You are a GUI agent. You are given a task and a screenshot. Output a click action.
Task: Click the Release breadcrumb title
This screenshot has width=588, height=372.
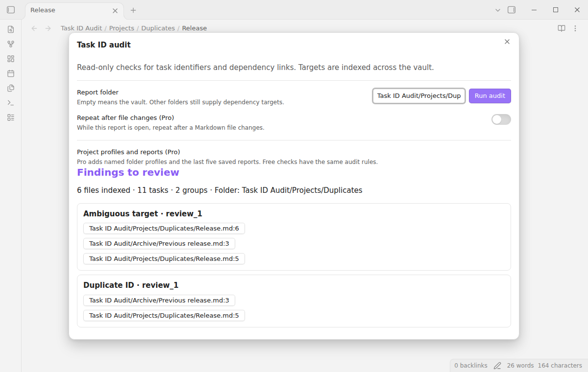195,28
